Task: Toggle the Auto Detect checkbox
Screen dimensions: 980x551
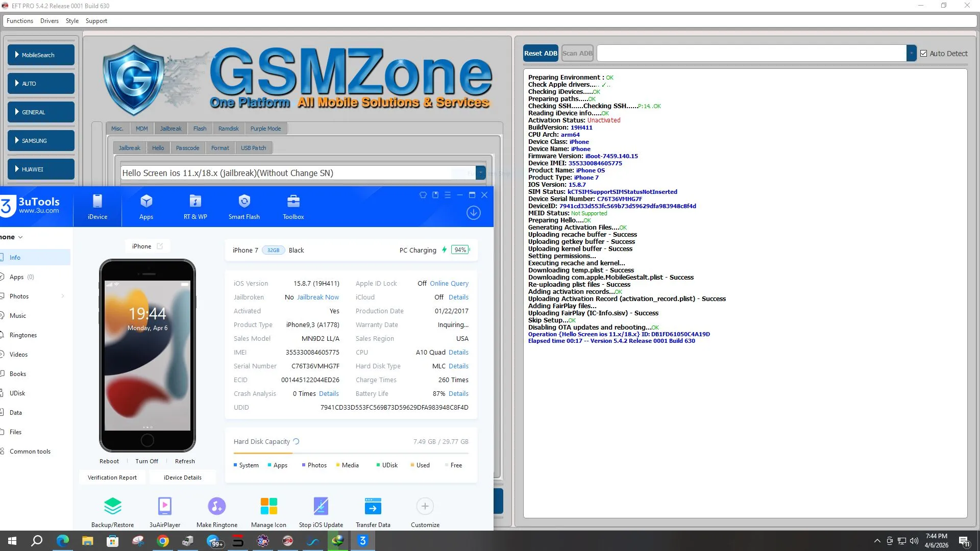Action: click(x=923, y=54)
